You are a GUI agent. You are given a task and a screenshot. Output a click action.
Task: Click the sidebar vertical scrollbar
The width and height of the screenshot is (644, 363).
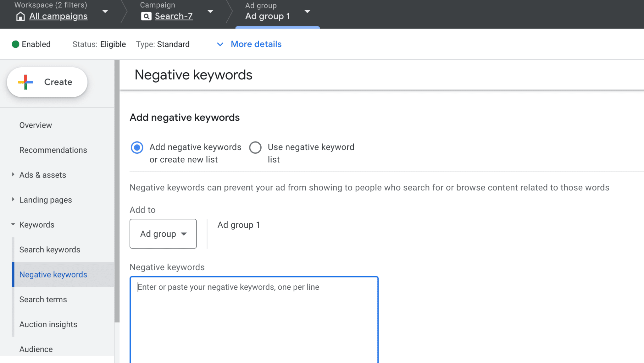point(117,191)
